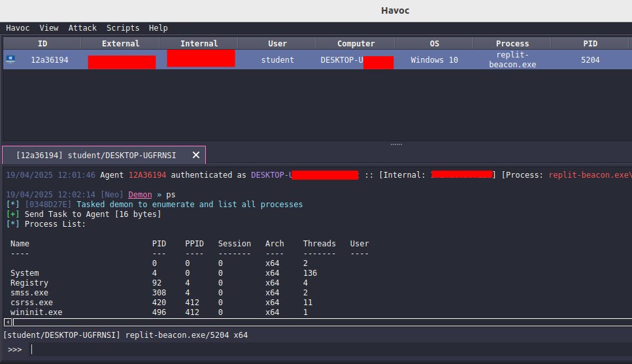Open the View menu
Viewport: 632px width, 364px height.
[49, 28]
